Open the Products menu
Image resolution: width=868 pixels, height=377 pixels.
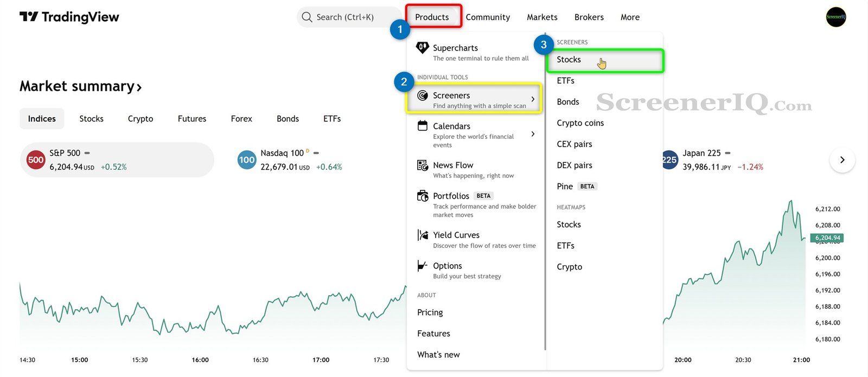[x=432, y=17]
